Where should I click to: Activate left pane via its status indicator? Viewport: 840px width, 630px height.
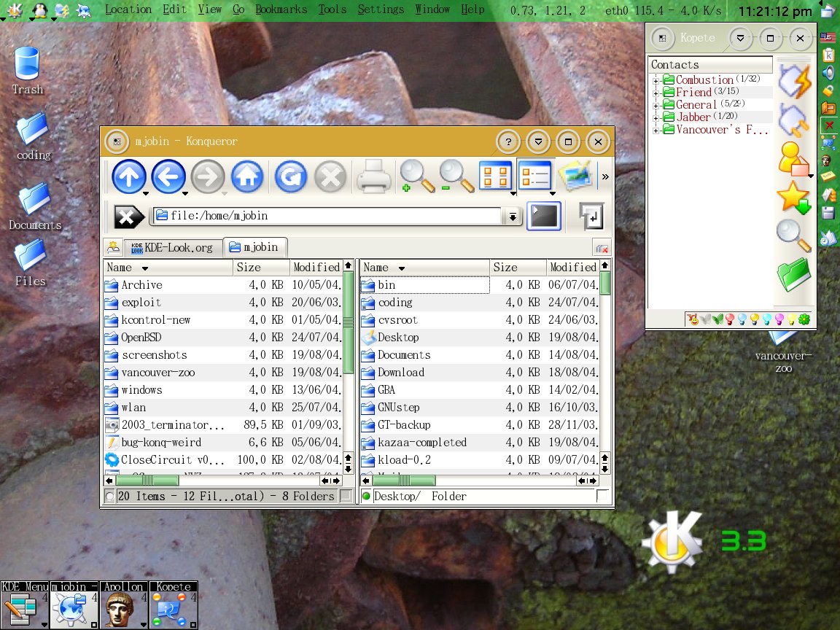tap(109, 497)
